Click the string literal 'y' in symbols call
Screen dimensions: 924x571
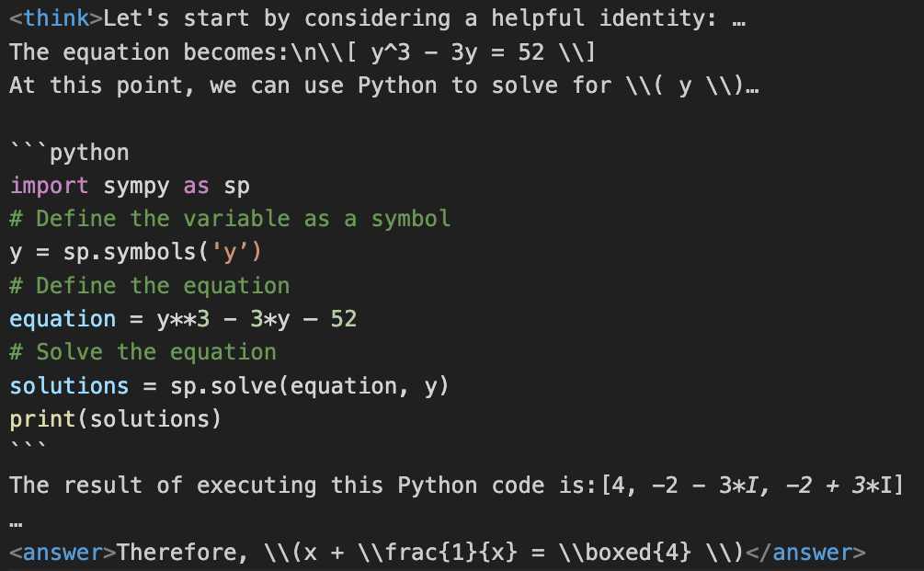pyautogui.click(x=230, y=252)
